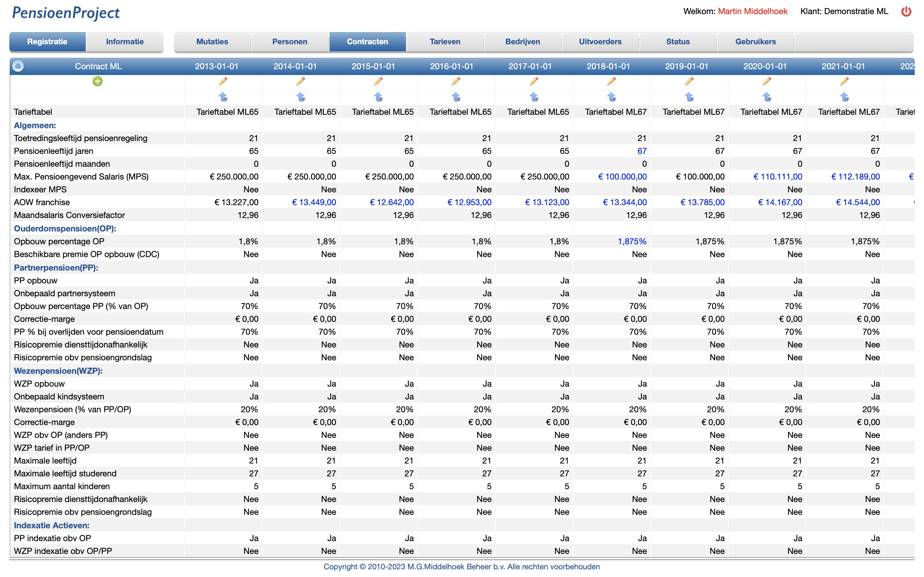Click the pencil icon for 2021-01-01
924x577 pixels.
pyautogui.click(x=844, y=81)
